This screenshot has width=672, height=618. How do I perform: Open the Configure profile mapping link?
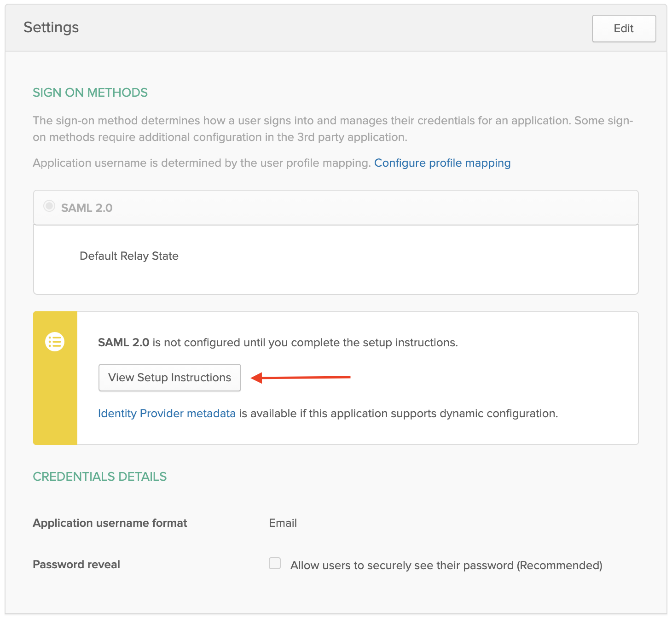click(442, 163)
